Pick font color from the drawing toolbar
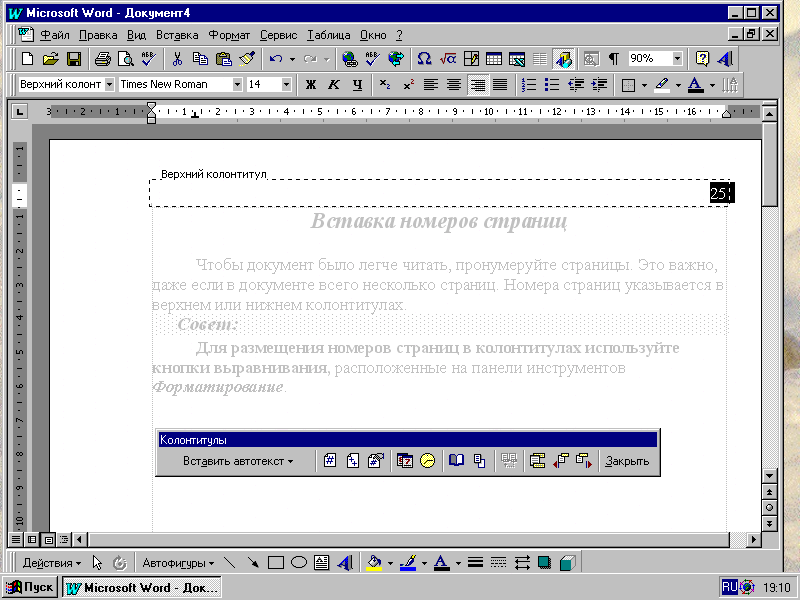The image size is (800, 600). (441, 563)
